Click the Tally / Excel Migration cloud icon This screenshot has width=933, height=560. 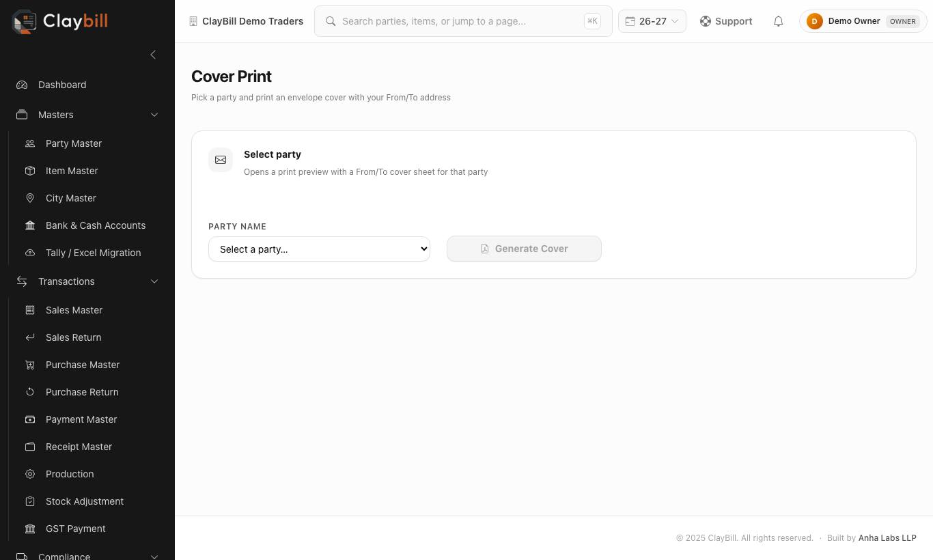(30, 253)
